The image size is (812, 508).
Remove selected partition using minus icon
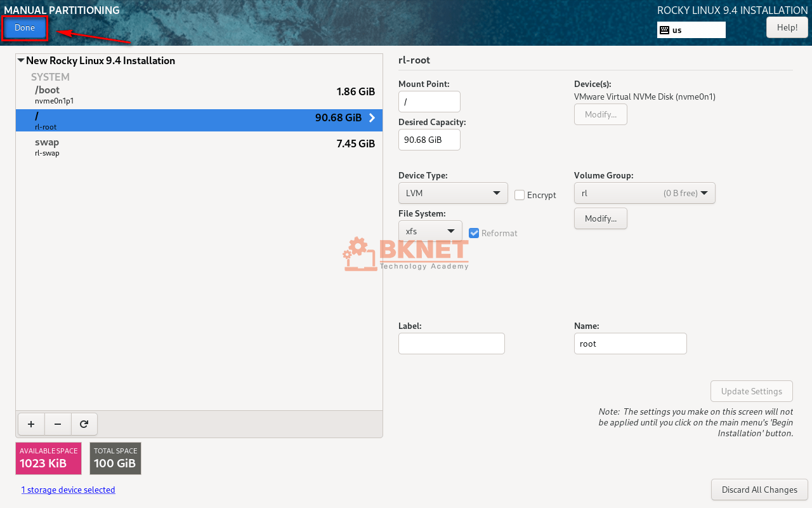click(x=57, y=424)
